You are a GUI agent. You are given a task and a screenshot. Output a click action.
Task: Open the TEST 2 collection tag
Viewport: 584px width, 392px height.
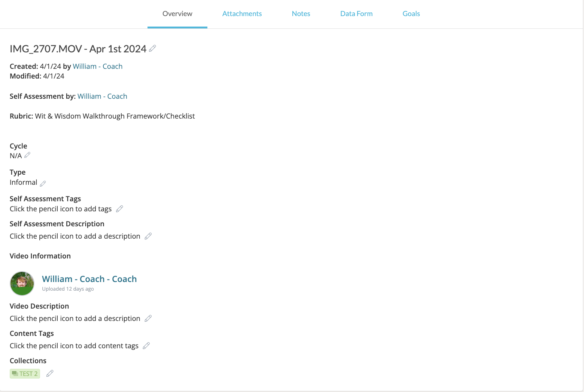[x=25, y=374]
